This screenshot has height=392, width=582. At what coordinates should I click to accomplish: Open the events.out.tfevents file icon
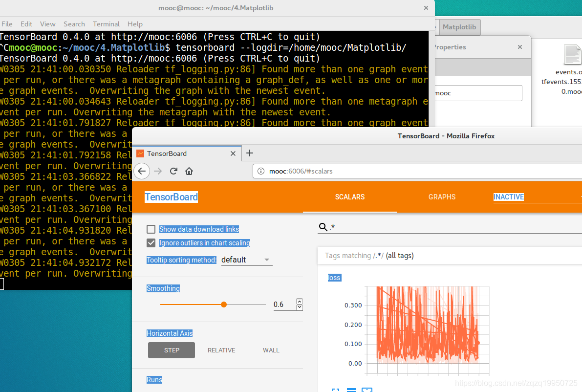pos(572,55)
